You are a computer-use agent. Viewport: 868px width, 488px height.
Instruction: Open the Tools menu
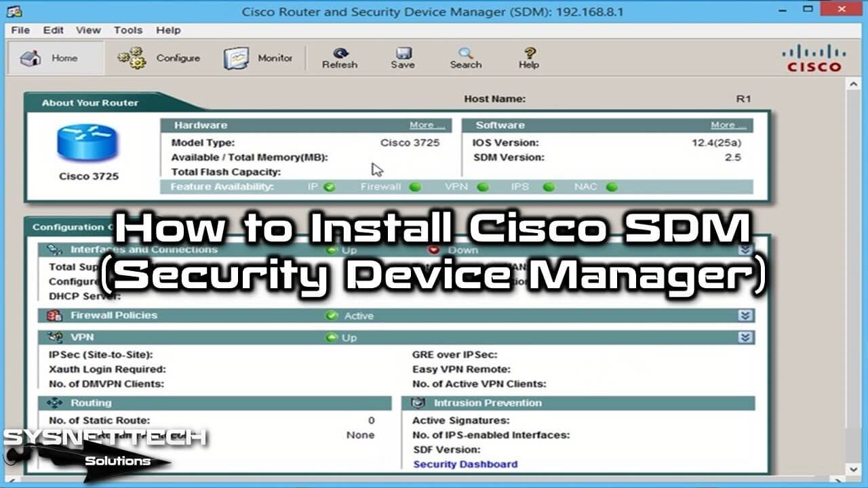tap(128, 30)
